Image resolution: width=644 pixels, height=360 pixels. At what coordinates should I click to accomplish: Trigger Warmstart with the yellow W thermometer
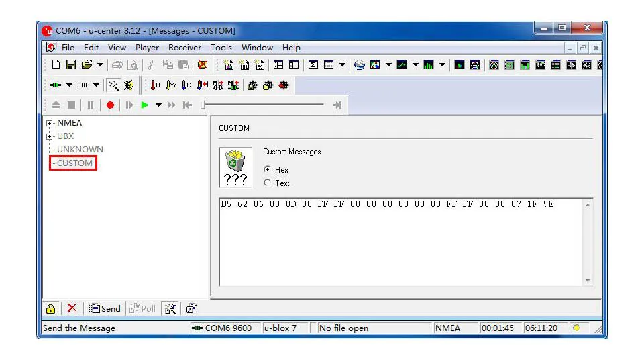pos(171,85)
